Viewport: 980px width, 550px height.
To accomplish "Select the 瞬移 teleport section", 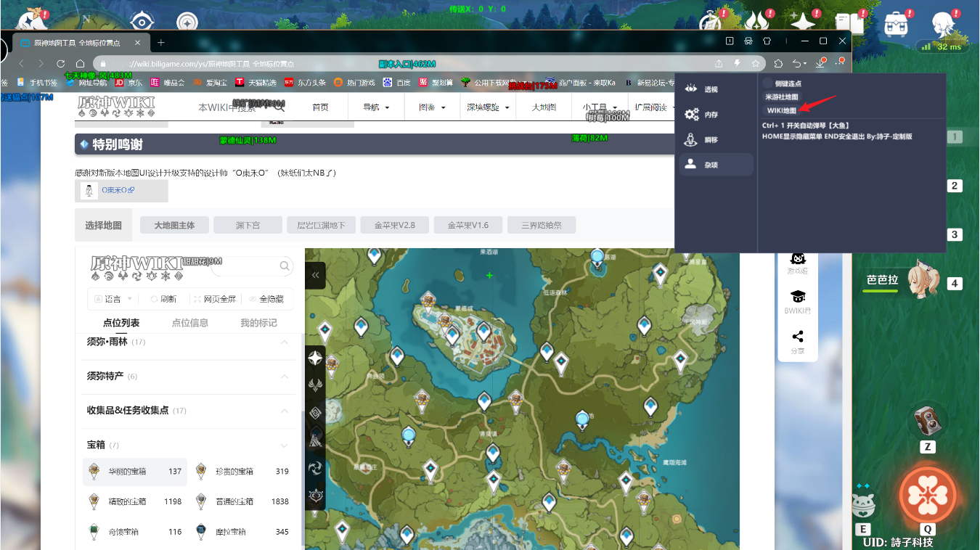I will [716, 140].
